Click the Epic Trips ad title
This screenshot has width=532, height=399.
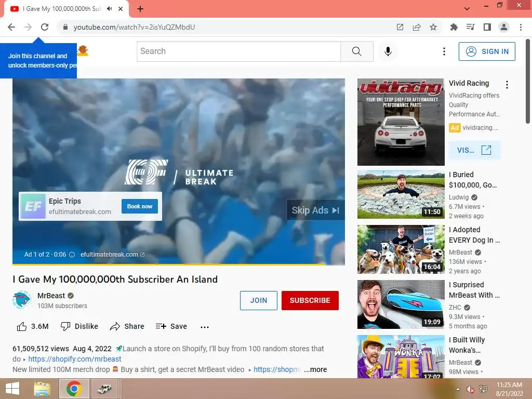(65, 201)
